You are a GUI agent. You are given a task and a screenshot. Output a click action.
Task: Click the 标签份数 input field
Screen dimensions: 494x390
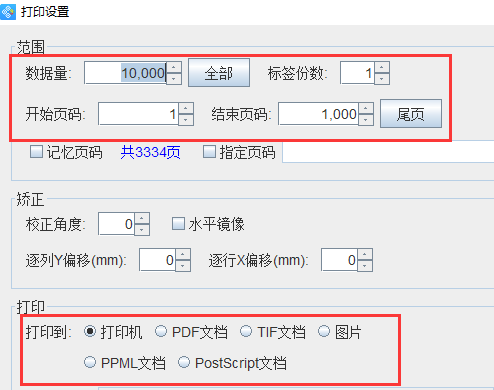pyautogui.click(x=358, y=73)
